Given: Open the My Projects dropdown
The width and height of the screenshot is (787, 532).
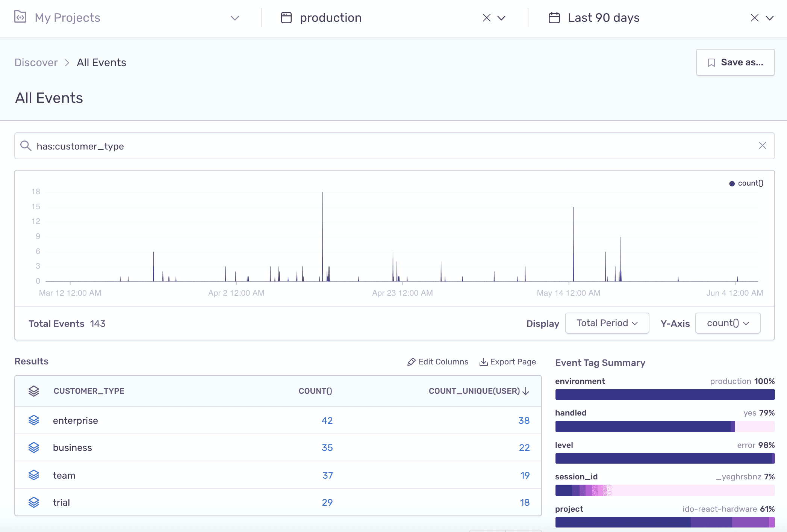Looking at the screenshot, I should 235,18.
